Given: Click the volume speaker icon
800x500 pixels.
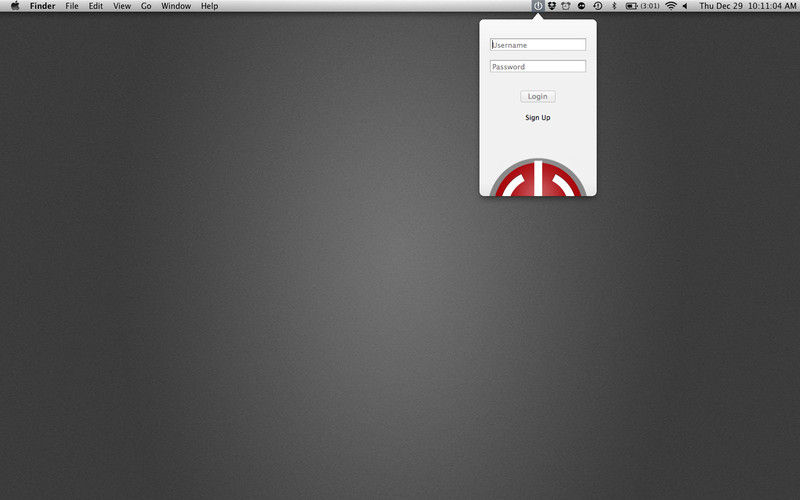Looking at the screenshot, I should [685, 6].
